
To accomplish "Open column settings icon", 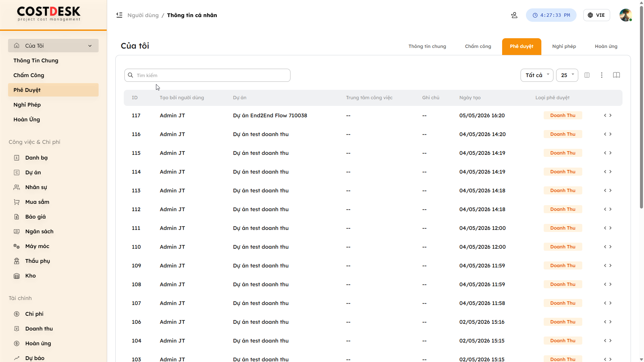I will (x=587, y=75).
